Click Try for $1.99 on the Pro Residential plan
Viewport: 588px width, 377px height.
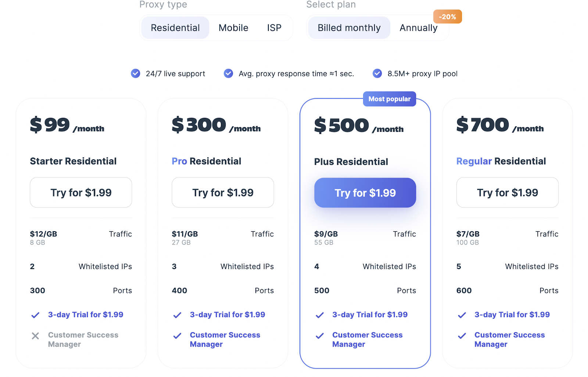point(223,193)
